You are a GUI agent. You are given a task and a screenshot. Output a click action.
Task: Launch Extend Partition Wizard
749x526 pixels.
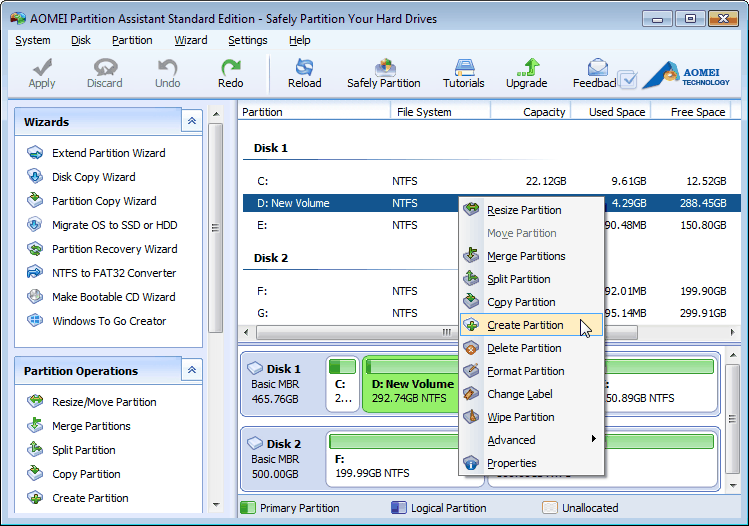click(x=108, y=153)
